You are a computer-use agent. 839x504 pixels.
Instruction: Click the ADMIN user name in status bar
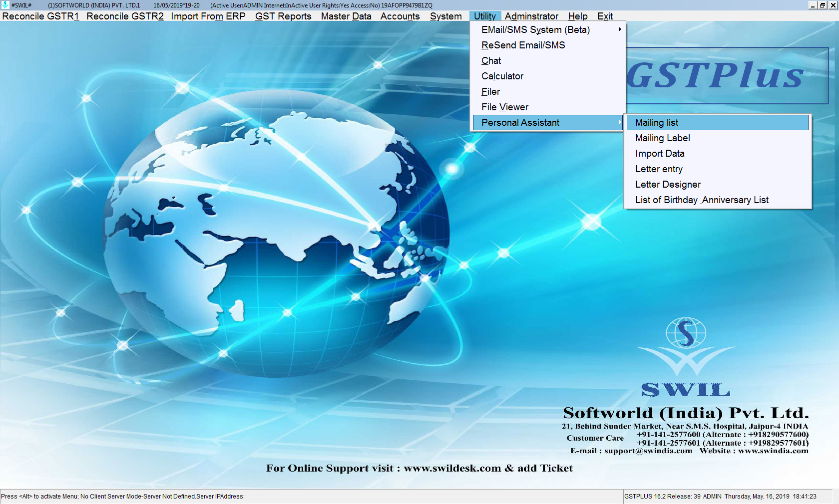[712, 497]
